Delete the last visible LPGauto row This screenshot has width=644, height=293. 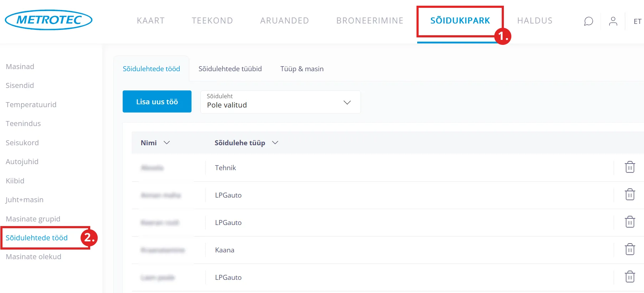click(630, 277)
